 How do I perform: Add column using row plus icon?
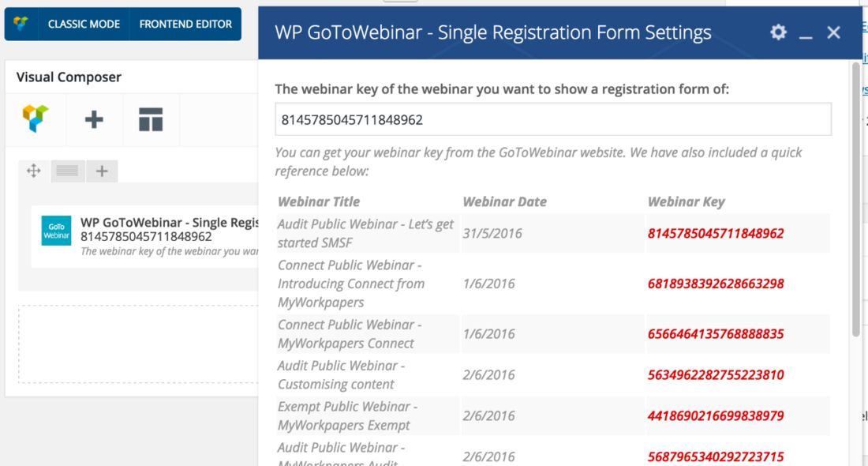point(102,171)
